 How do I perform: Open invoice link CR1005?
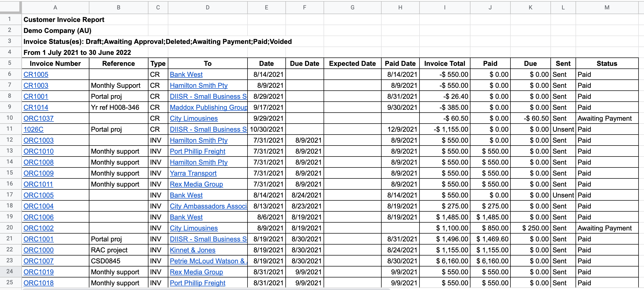(36, 74)
